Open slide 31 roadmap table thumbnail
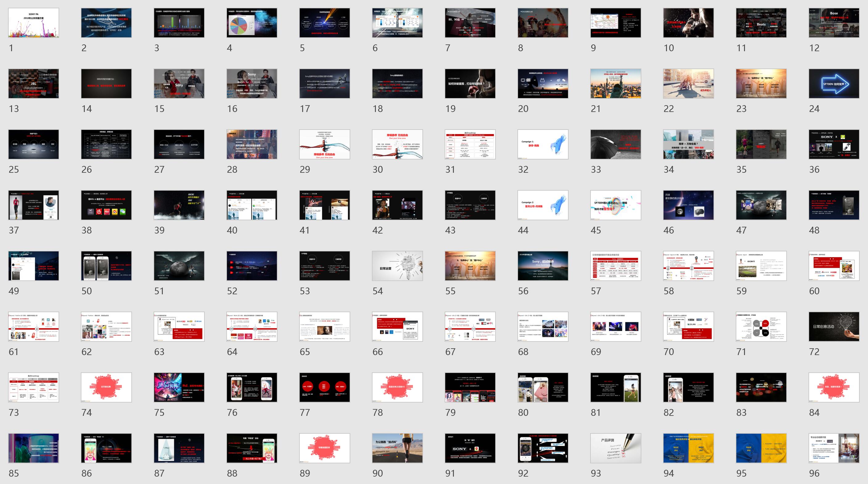The height and width of the screenshot is (484, 868). [x=471, y=144]
